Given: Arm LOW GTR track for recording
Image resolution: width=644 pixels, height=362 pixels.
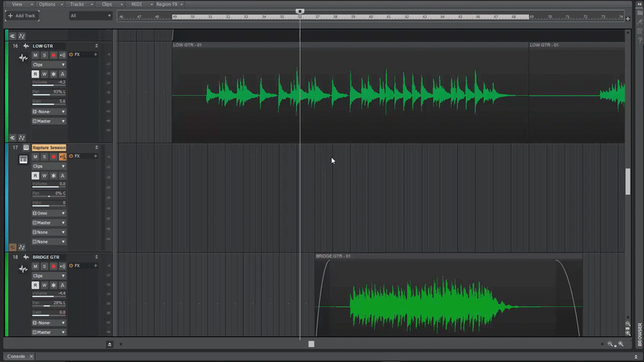Looking at the screenshot, I should point(54,55).
